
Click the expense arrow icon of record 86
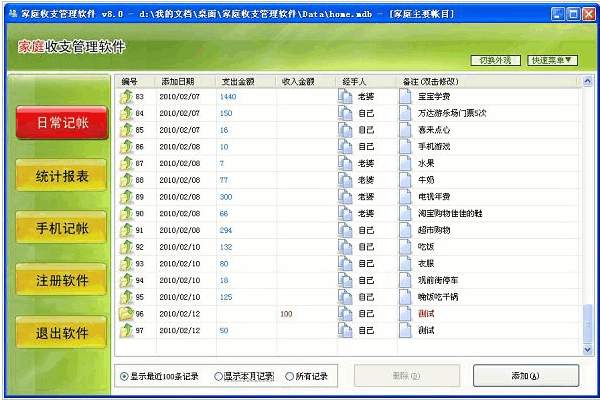point(126,147)
